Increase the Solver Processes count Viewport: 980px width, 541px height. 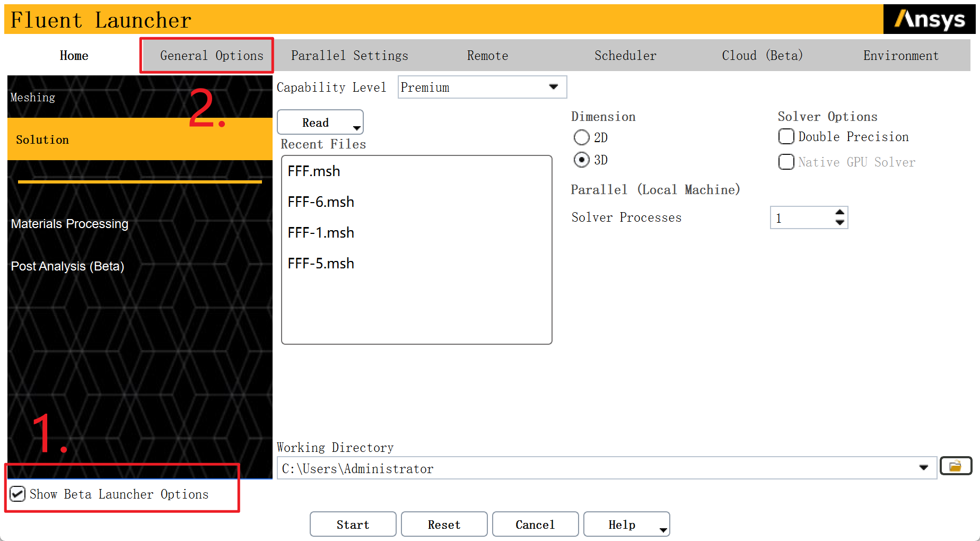(839, 213)
